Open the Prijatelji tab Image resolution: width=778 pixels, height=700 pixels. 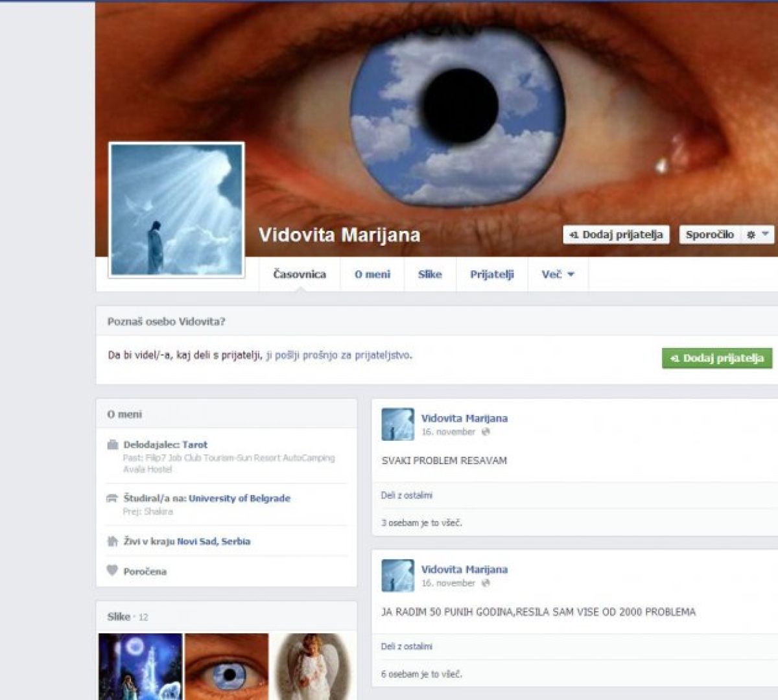click(491, 274)
